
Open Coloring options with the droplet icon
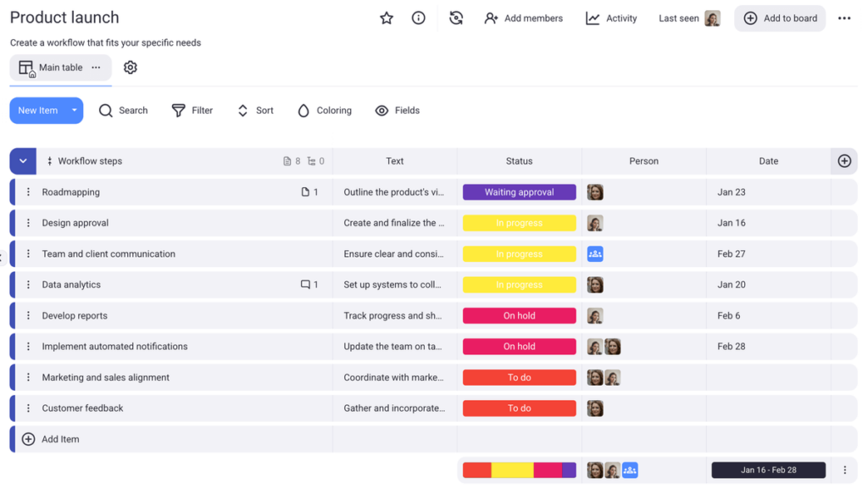[x=303, y=110]
